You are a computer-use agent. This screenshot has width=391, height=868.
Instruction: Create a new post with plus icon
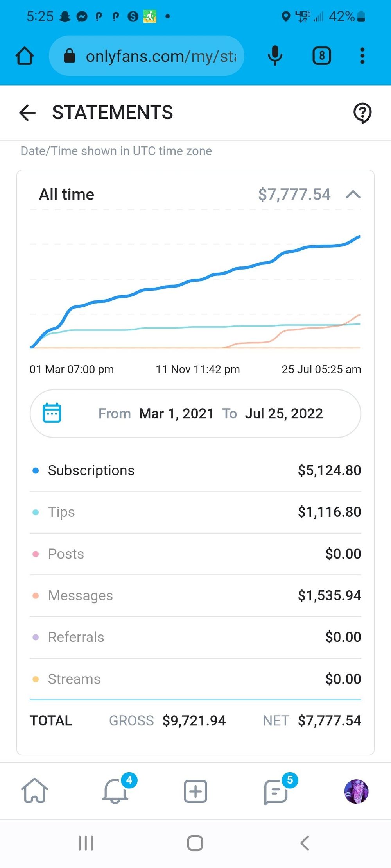click(195, 792)
